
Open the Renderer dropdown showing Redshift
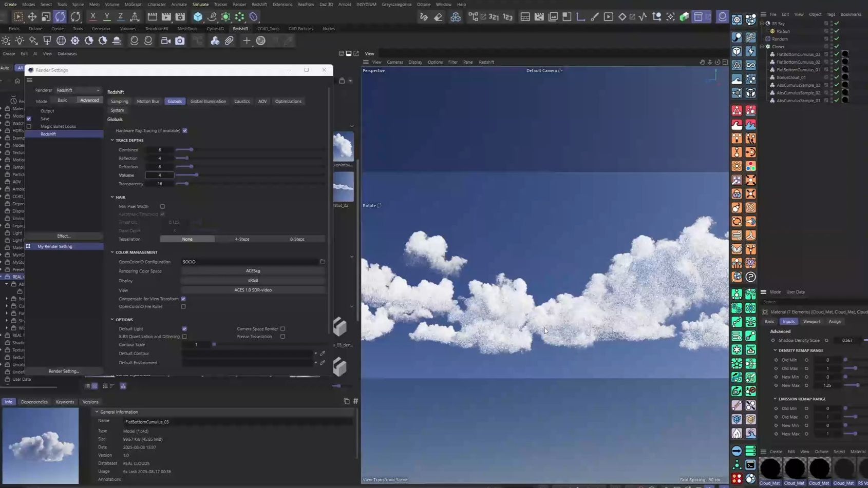point(78,90)
